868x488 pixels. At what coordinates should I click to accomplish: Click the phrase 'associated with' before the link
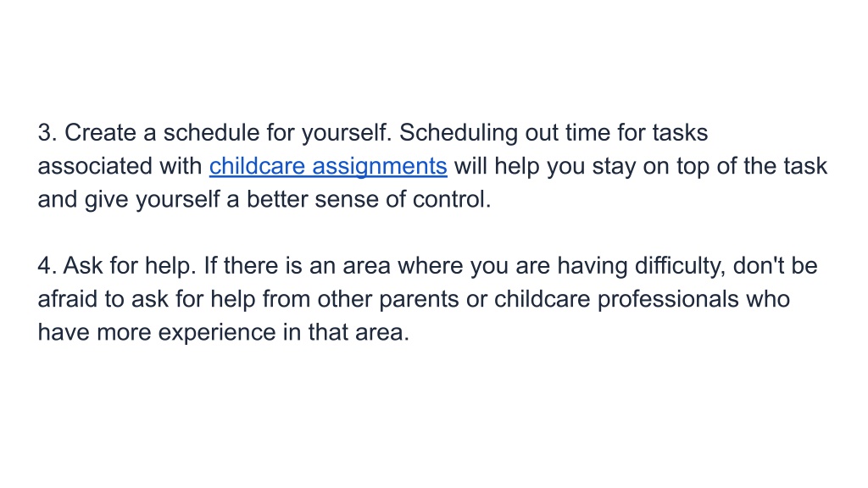tap(120, 166)
